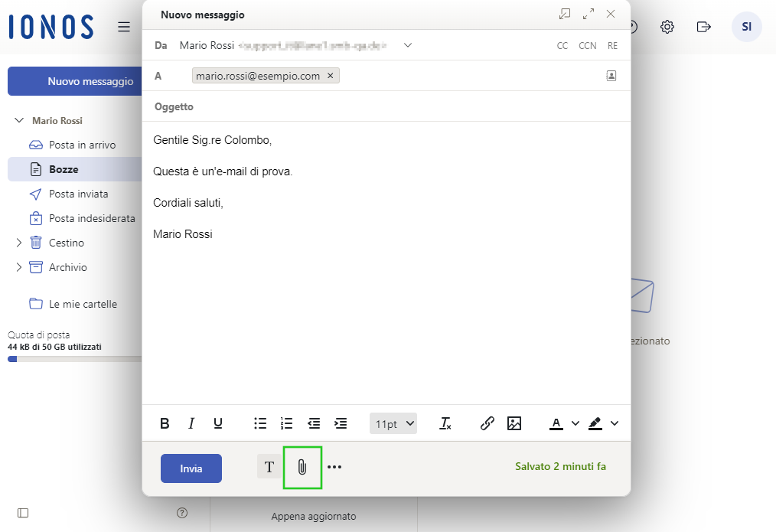Click the logout icon
The width and height of the screenshot is (776, 532).
point(703,27)
